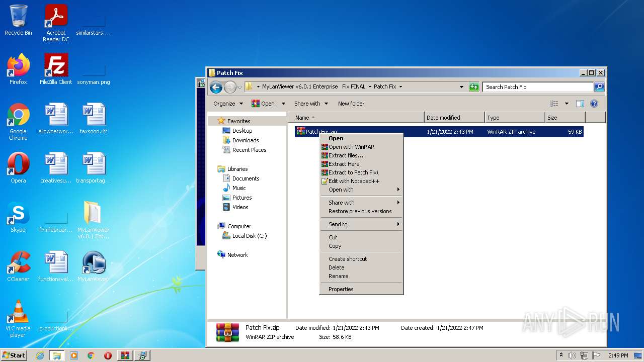
Task: Open the dropdown arrow next to Open button
Action: [283, 104]
